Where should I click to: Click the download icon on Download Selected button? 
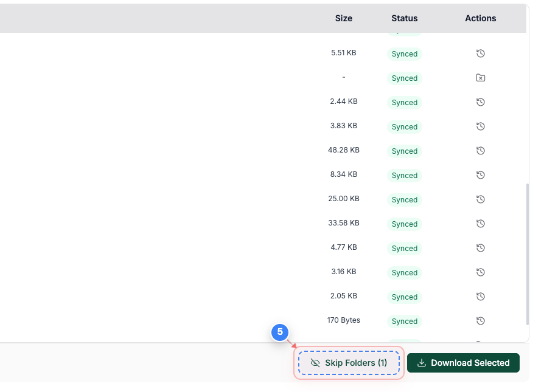(x=422, y=363)
